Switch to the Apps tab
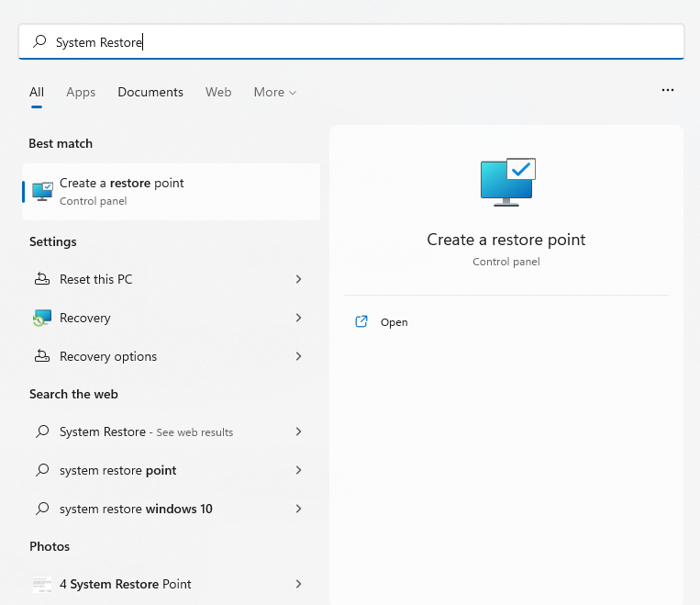Image resolution: width=700 pixels, height=605 pixels. pos(81,92)
